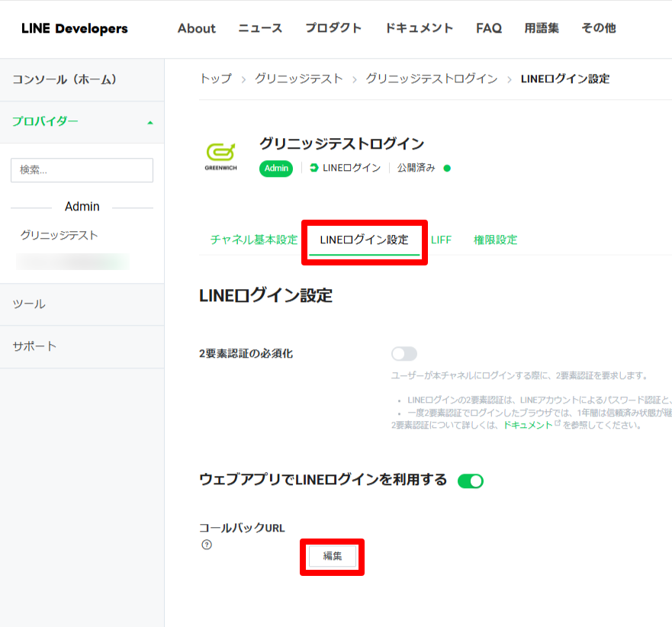Collapse the プロバイダー sidebar section
This screenshot has height=627, width=672.
click(82, 122)
